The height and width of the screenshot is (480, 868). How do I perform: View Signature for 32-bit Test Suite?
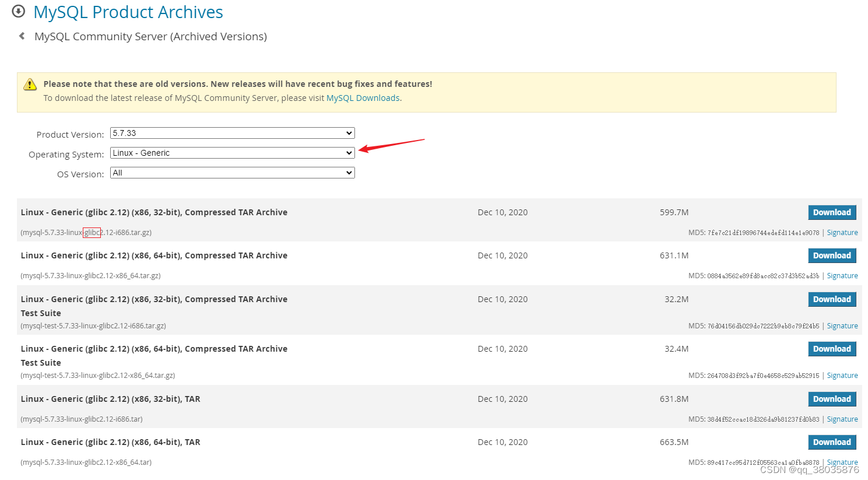[842, 326]
